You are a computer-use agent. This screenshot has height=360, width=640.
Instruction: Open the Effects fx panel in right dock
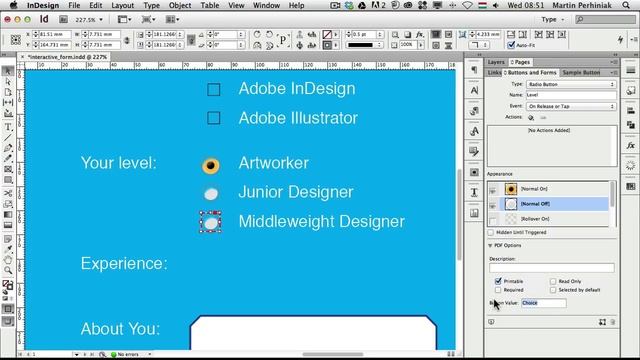[631, 145]
